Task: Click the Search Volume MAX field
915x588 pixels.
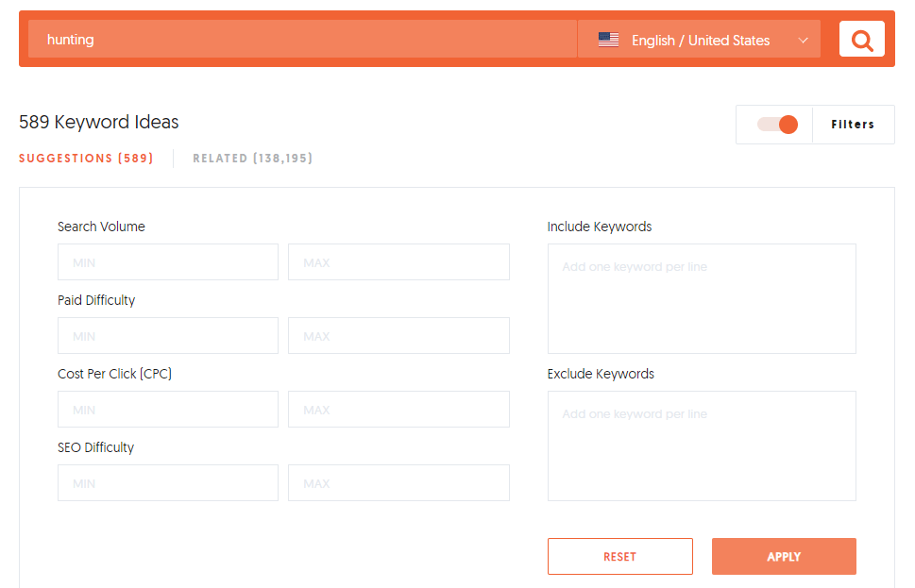Action: (x=398, y=262)
